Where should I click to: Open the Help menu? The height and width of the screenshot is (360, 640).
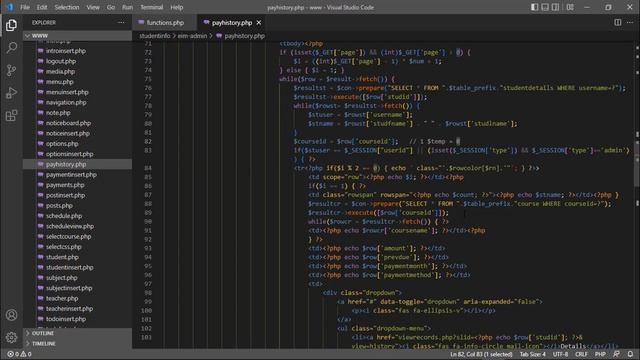point(176,7)
